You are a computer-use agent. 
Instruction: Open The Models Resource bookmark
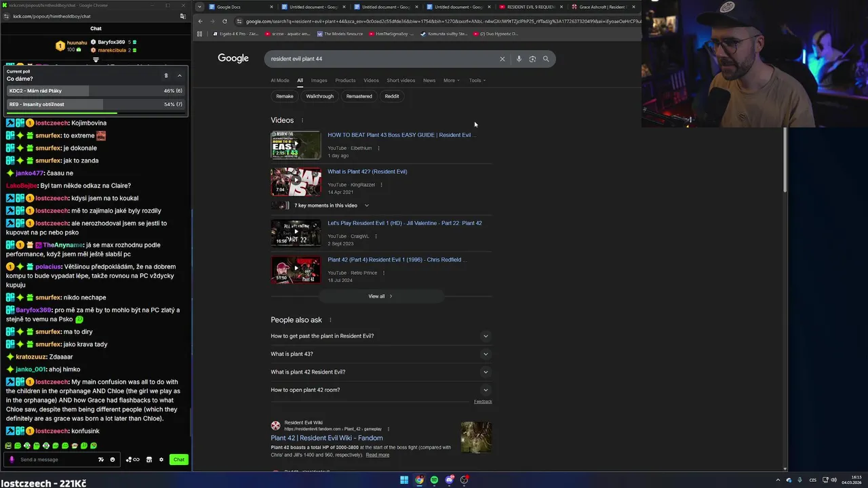340,33
